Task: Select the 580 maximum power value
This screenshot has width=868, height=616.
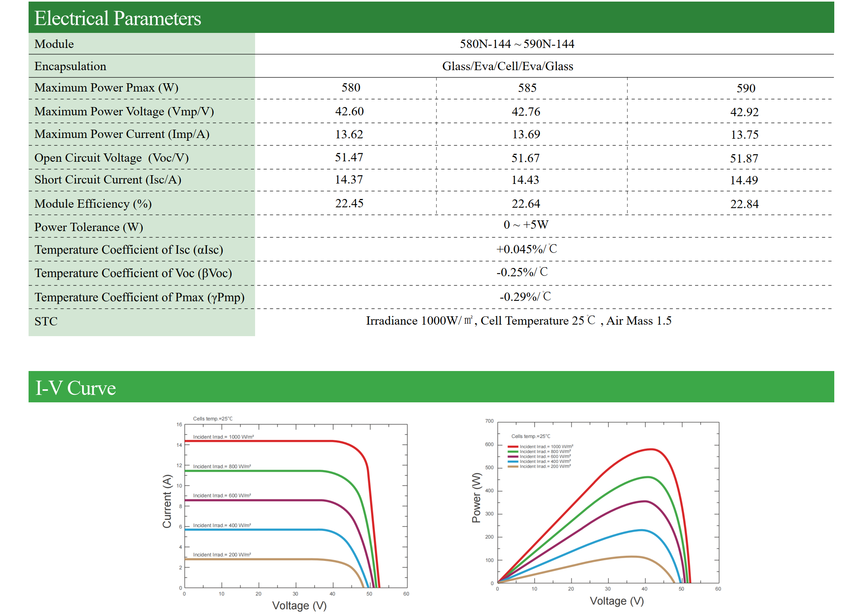Action: [x=351, y=88]
